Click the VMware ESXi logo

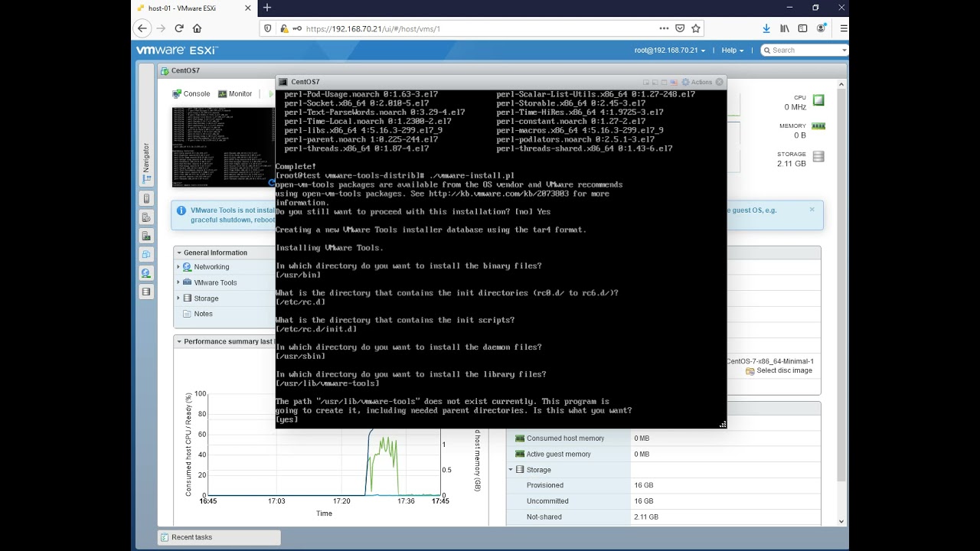(x=177, y=51)
